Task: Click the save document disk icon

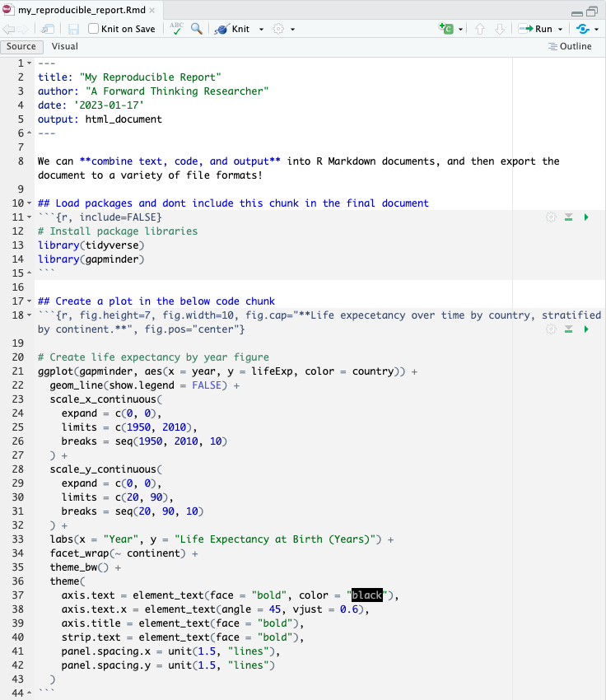Action: [73, 29]
